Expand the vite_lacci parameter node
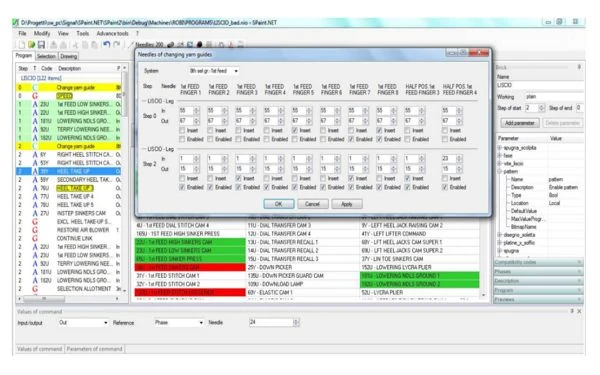Viewport: 600px width, 375px height. pos(499,164)
